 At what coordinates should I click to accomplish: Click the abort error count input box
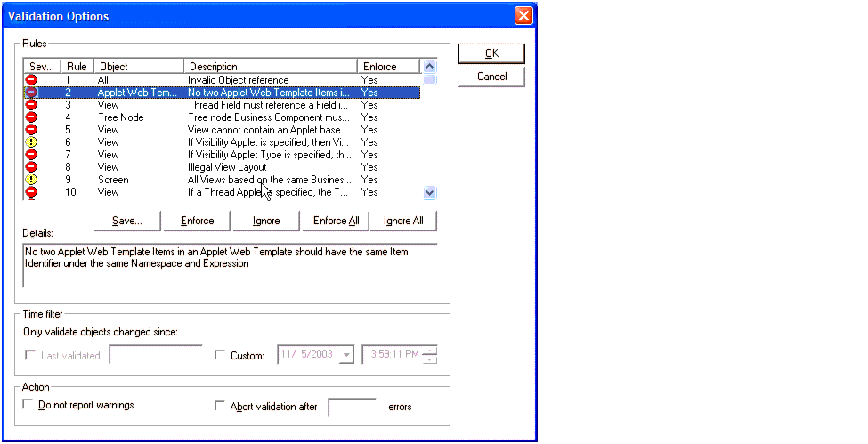click(x=352, y=407)
